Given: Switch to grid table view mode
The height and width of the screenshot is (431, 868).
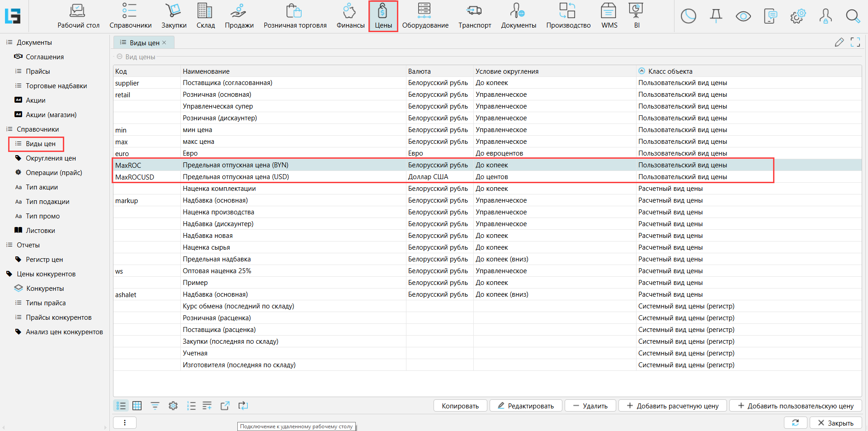Looking at the screenshot, I should tap(137, 406).
